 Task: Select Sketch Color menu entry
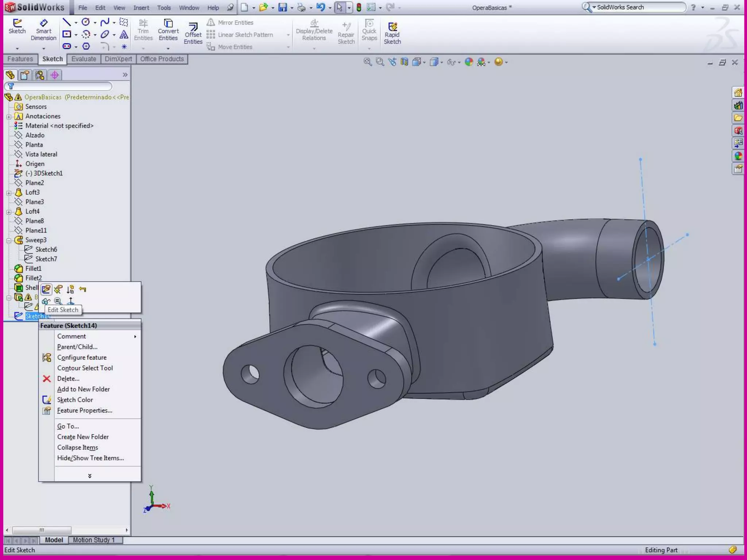75,400
